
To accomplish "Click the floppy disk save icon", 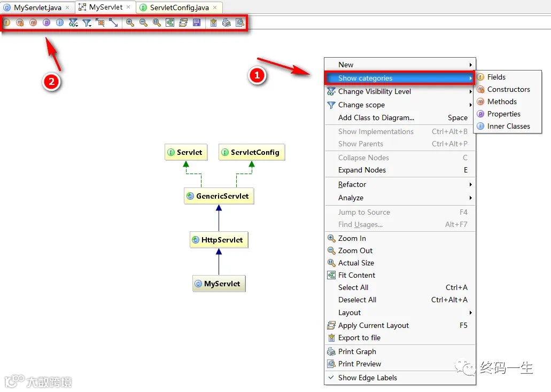I will (197, 23).
